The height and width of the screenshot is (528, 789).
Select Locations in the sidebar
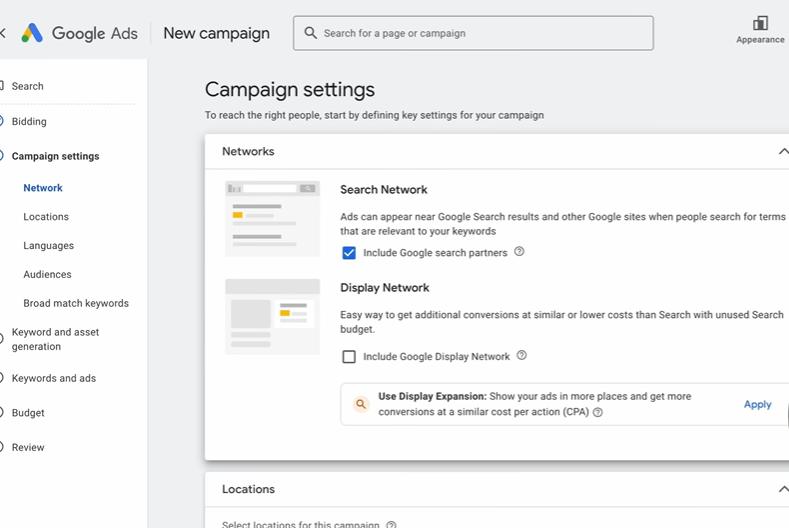[x=46, y=216]
